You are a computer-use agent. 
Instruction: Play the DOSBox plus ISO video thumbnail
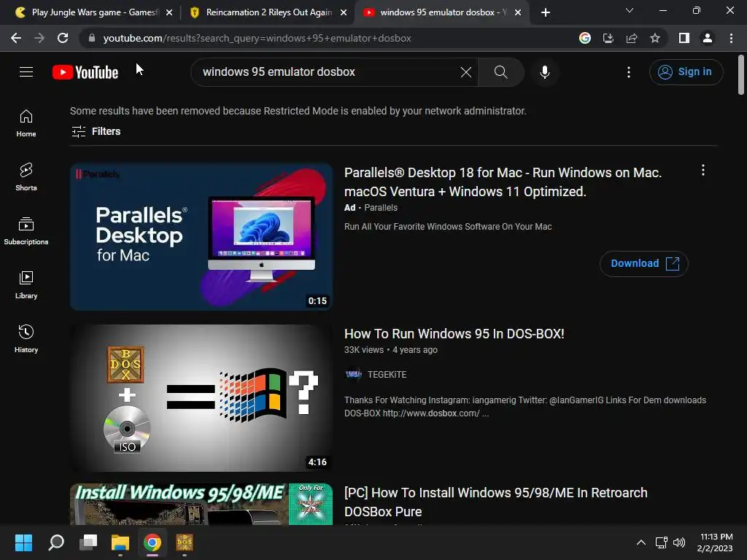201,398
